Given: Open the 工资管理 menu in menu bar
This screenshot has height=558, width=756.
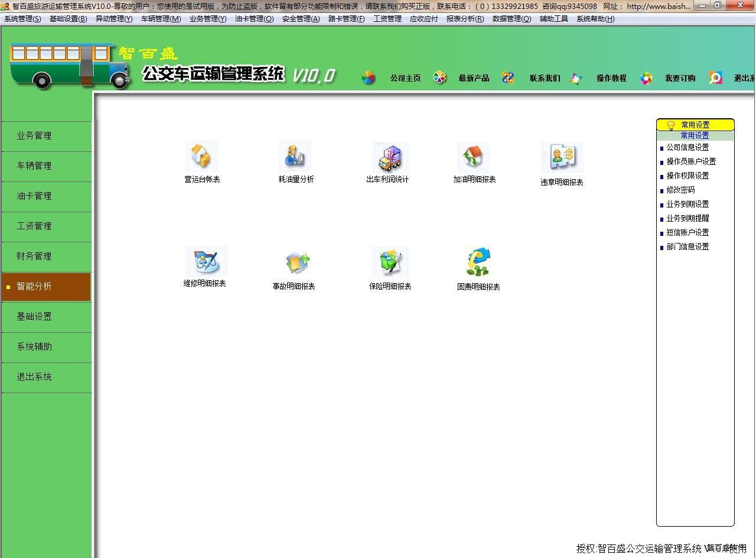Looking at the screenshot, I should tap(387, 19).
